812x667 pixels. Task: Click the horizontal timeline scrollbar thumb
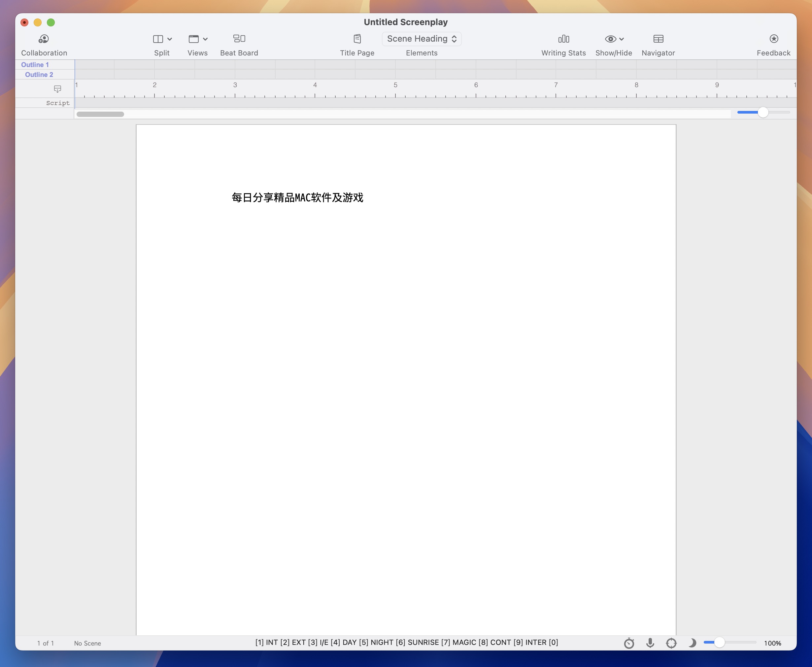100,114
